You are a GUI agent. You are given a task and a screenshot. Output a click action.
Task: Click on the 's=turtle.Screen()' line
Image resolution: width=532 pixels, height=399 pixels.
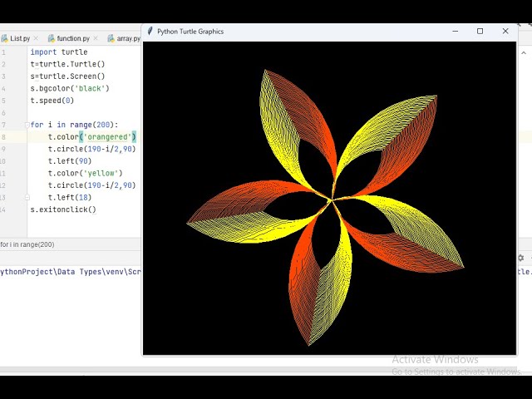coord(67,76)
